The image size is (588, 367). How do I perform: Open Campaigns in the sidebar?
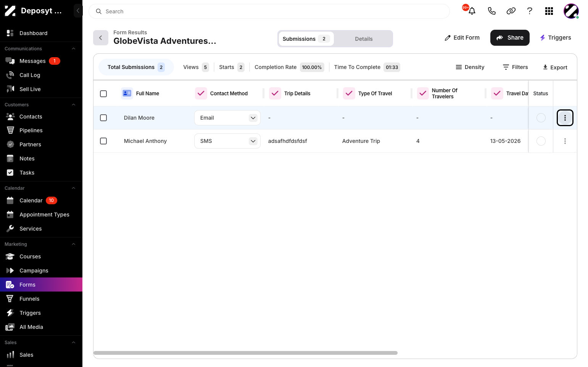pos(41,271)
